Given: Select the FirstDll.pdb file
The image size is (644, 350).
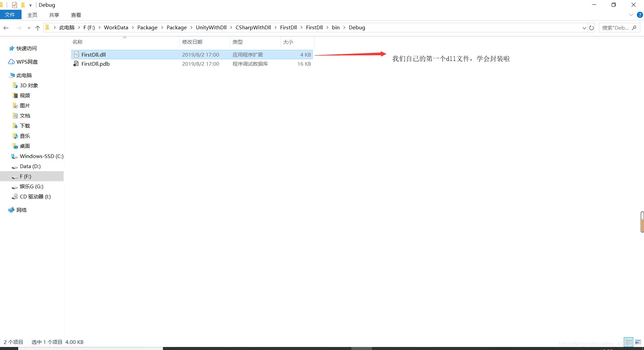Looking at the screenshot, I should [192, 64].
